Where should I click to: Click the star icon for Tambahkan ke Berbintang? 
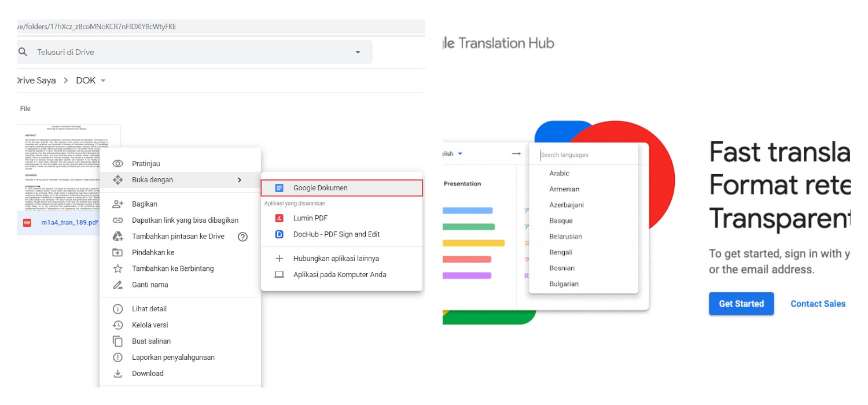tap(118, 268)
